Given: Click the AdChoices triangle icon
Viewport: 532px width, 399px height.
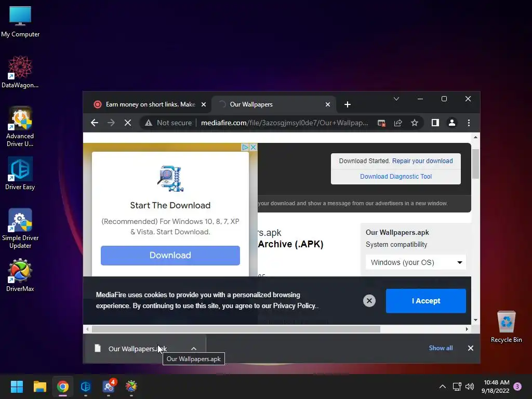Looking at the screenshot, I should pos(245,147).
